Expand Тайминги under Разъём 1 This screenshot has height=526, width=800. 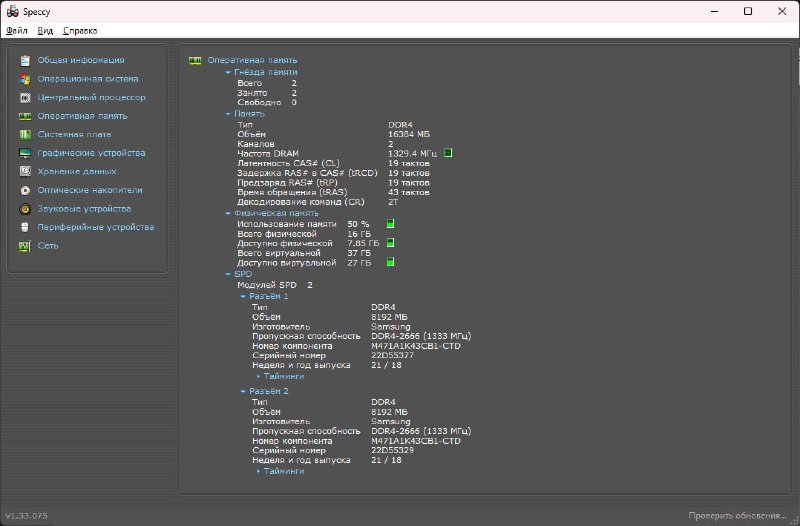point(258,377)
